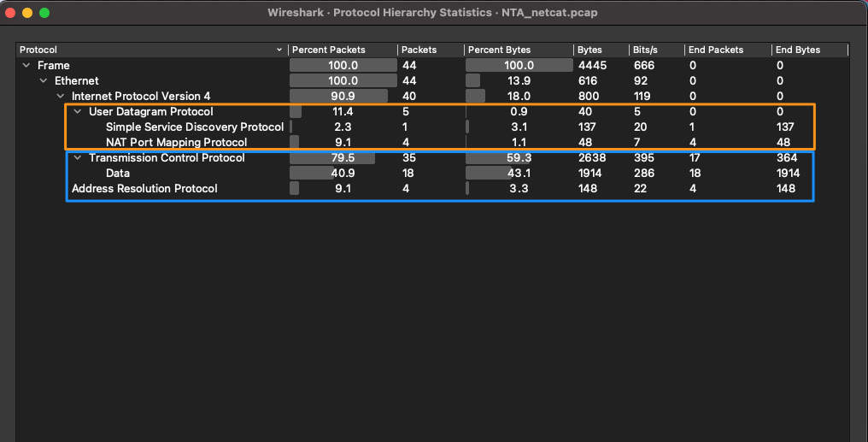Sort by the End Bytes column
The image size is (868, 442).
click(798, 50)
